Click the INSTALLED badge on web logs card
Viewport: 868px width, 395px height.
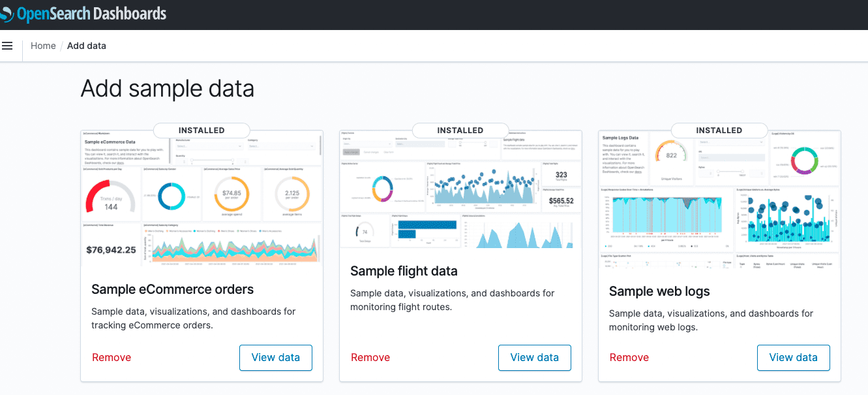click(x=719, y=130)
